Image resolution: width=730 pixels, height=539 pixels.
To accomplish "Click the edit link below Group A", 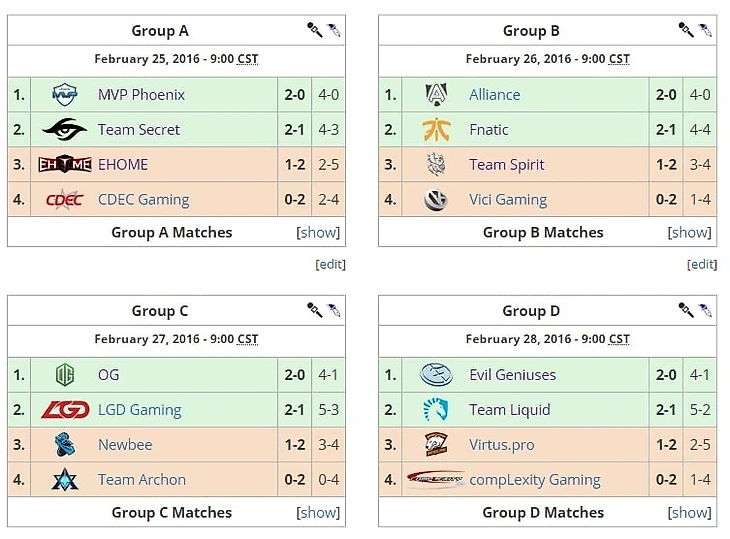I will point(330,264).
